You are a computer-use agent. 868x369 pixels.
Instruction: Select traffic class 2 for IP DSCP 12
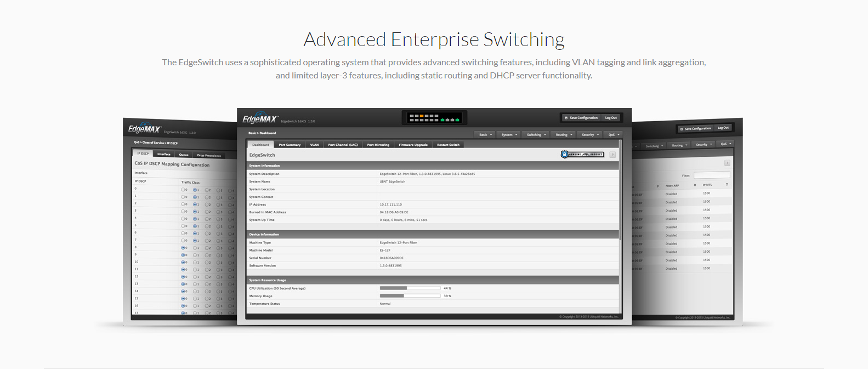(x=207, y=277)
